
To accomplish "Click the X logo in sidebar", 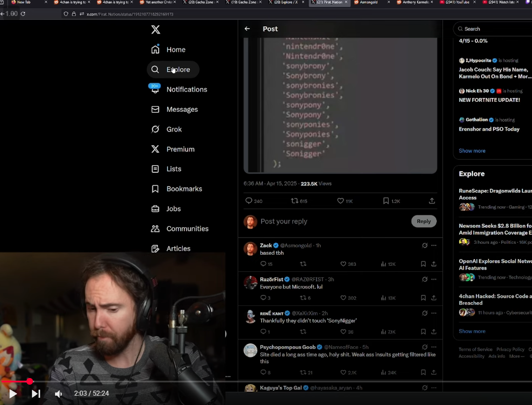I will coord(155,30).
